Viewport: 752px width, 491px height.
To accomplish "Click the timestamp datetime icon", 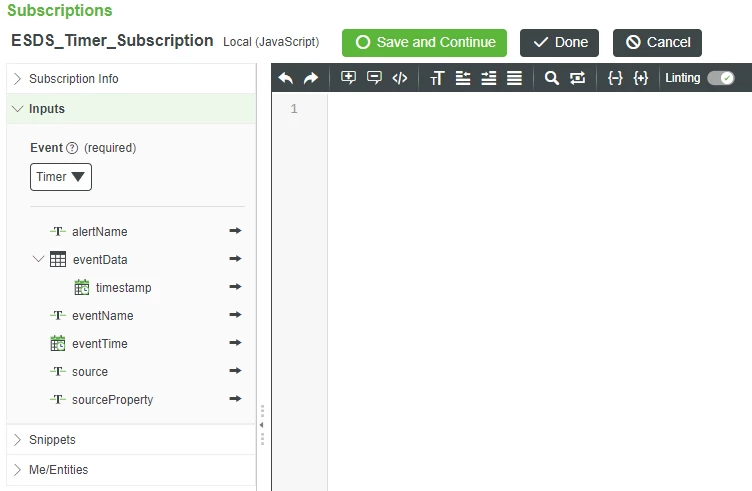I will pos(82,287).
